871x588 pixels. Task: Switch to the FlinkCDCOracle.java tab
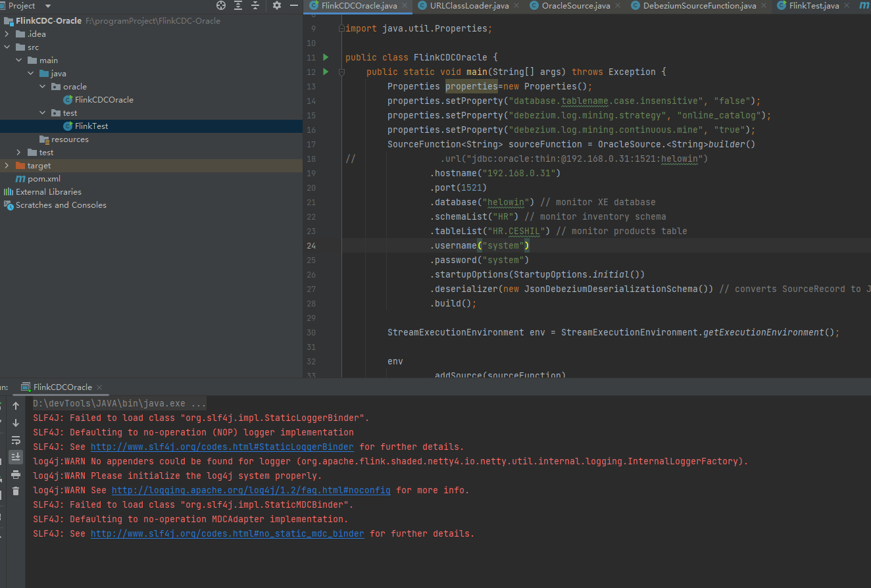[x=359, y=6]
